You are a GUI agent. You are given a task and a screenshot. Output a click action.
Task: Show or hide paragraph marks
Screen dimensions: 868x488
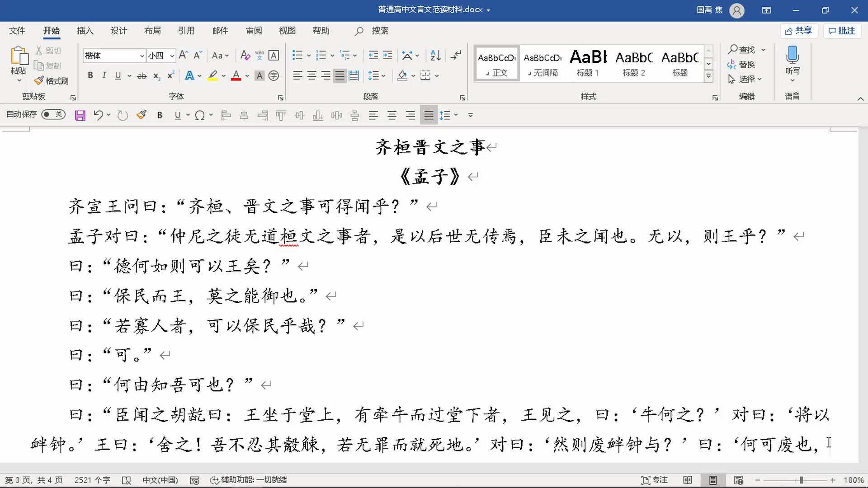[456, 55]
